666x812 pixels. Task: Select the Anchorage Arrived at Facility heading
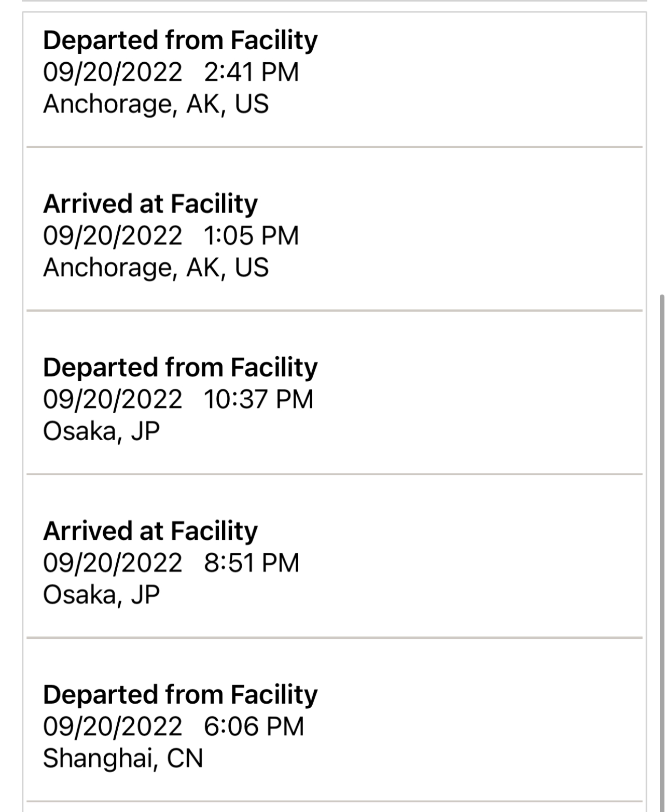tap(150, 204)
